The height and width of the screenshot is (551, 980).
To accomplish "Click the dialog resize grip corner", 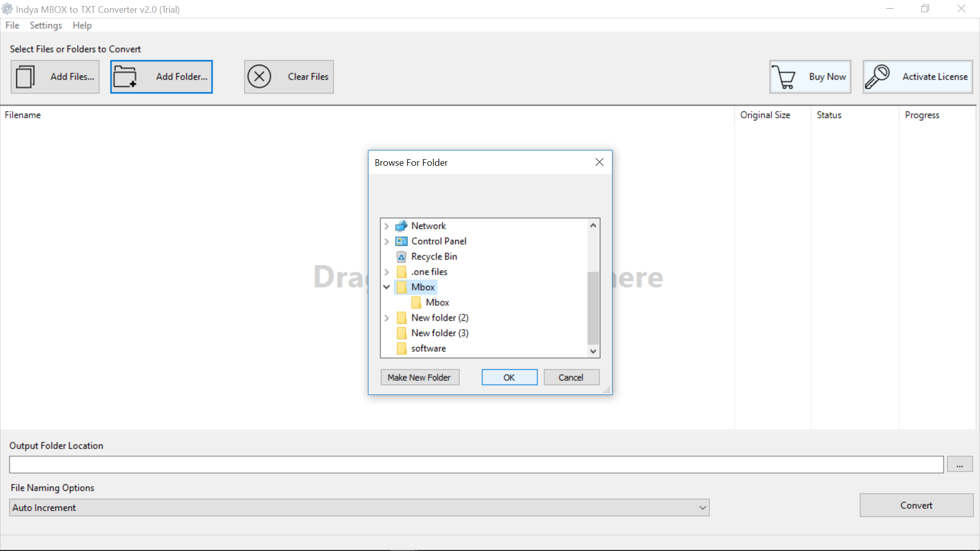I will [x=607, y=390].
